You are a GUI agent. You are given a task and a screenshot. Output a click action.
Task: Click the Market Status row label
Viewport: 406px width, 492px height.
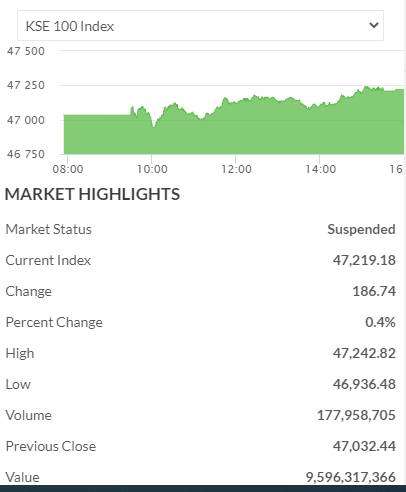pos(49,229)
